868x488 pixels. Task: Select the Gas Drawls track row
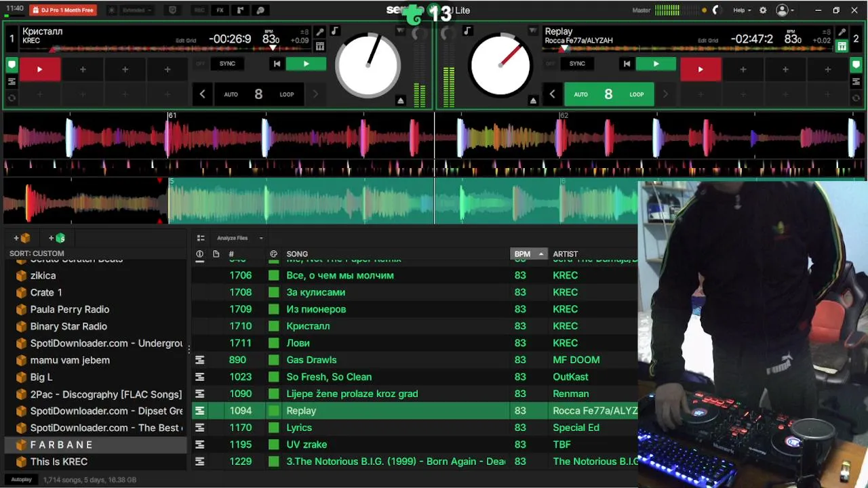[x=415, y=360]
